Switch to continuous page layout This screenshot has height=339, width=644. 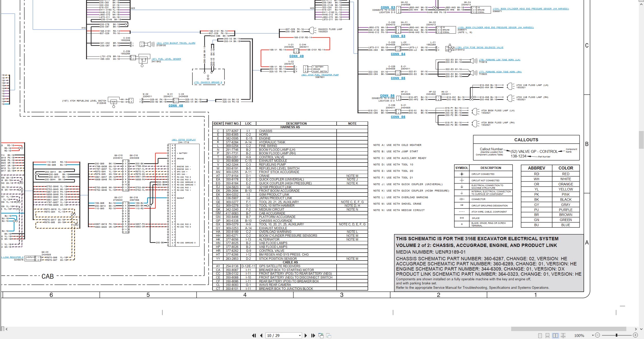coord(547,335)
